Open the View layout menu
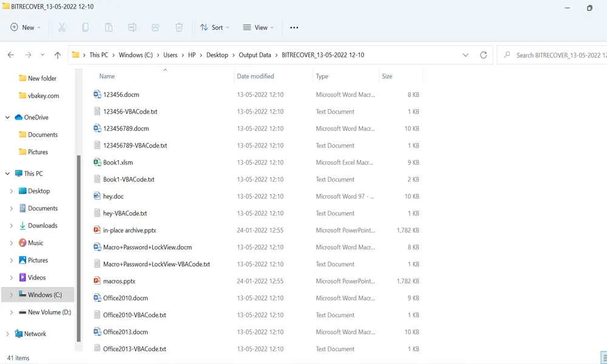The image size is (607, 364). tap(258, 27)
